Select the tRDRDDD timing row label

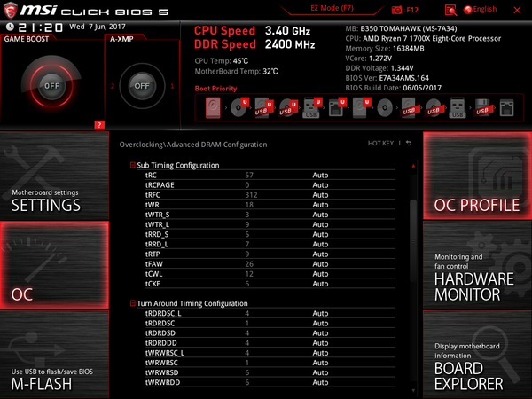tap(161, 342)
